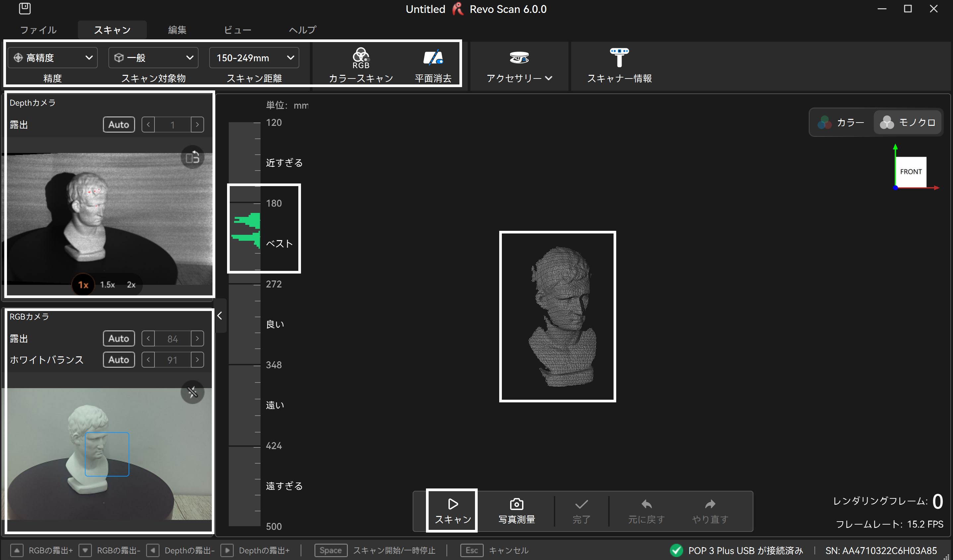Image resolution: width=953 pixels, height=560 pixels.
Task: Increase RGB exposure value with right arrow
Action: pyautogui.click(x=197, y=338)
